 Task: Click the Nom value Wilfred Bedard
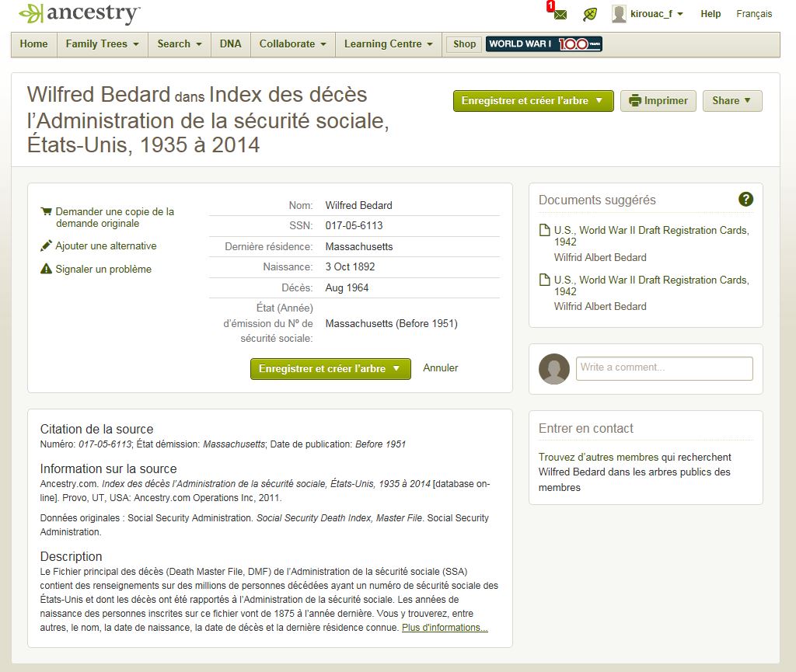[x=358, y=205]
